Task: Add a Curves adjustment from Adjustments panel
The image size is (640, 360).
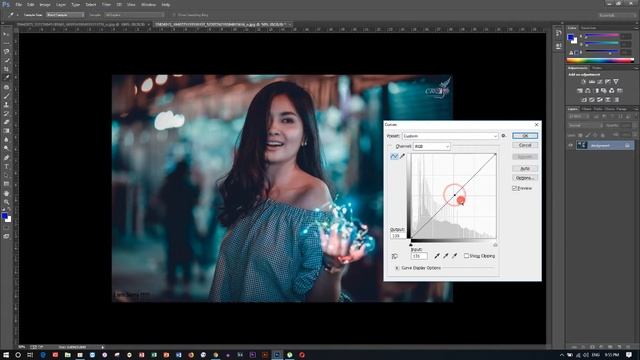Action: click(599, 82)
